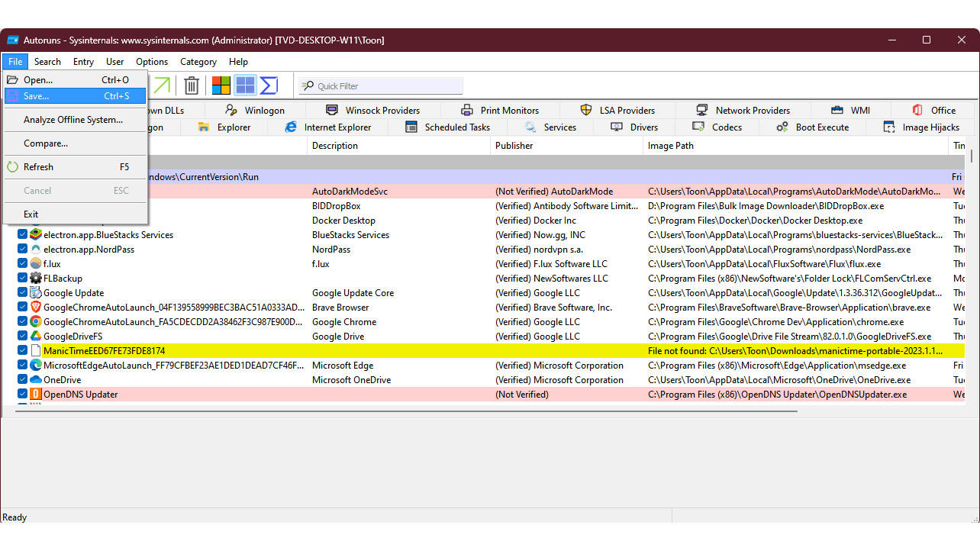Click the NordPass entry icon
Screen dimensions: 980x551
pos(35,250)
